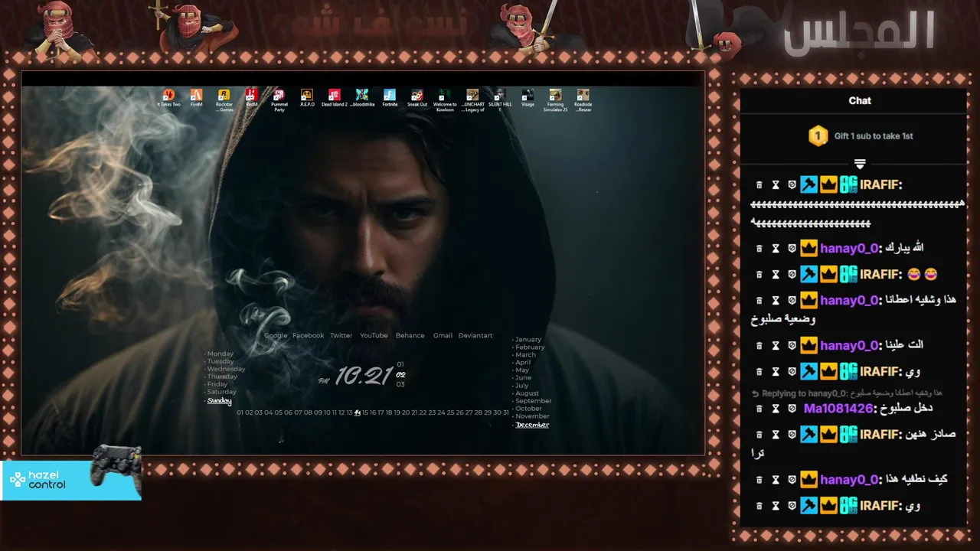Click the hourglass icon beside Ma1081426
The image size is (980, 551).
point(775,409)
